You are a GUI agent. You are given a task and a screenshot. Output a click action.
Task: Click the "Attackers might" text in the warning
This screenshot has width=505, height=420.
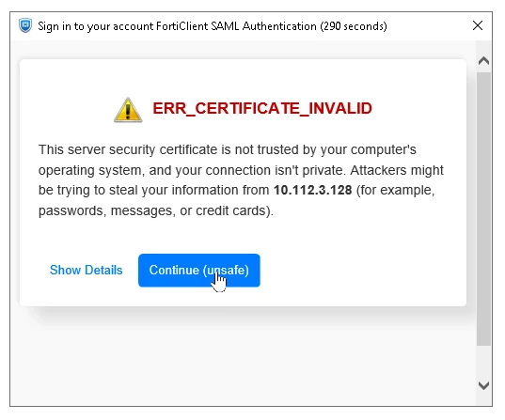tap(397, 170)
